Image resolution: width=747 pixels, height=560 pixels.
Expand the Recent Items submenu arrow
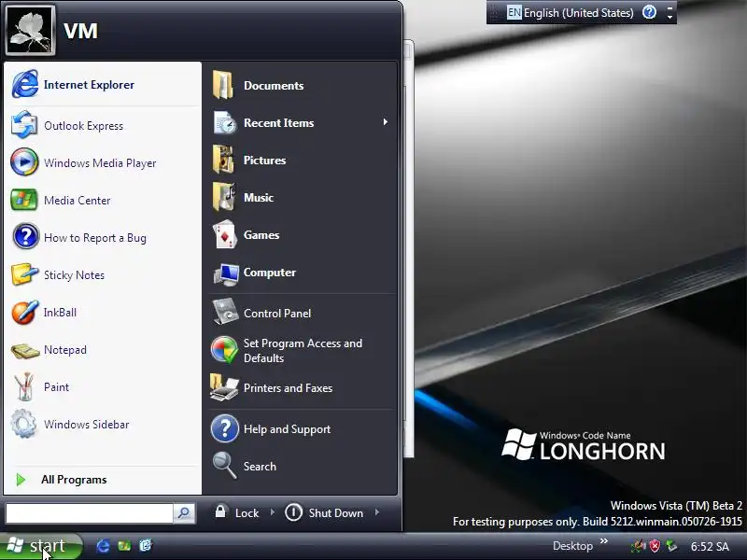(385, 122)
